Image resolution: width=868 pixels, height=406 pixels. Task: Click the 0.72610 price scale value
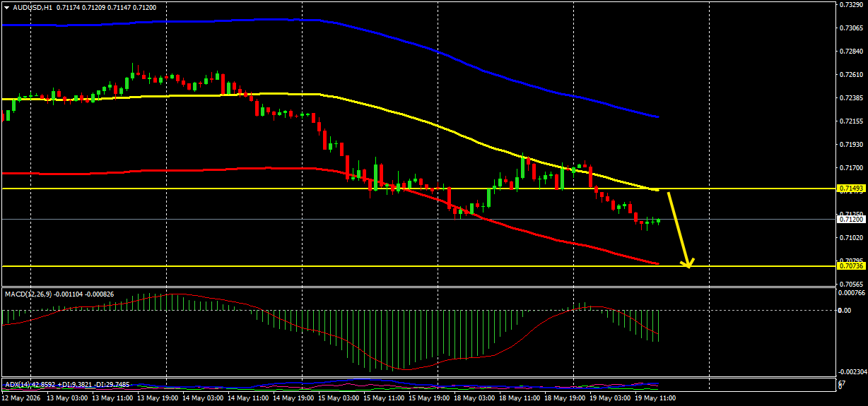point(851,75)
